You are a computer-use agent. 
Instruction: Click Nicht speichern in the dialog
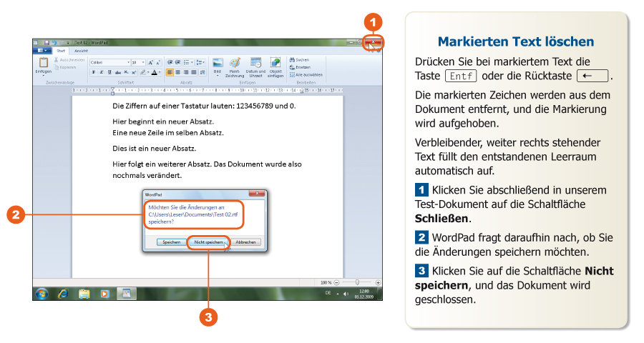(x=208, y=242)
